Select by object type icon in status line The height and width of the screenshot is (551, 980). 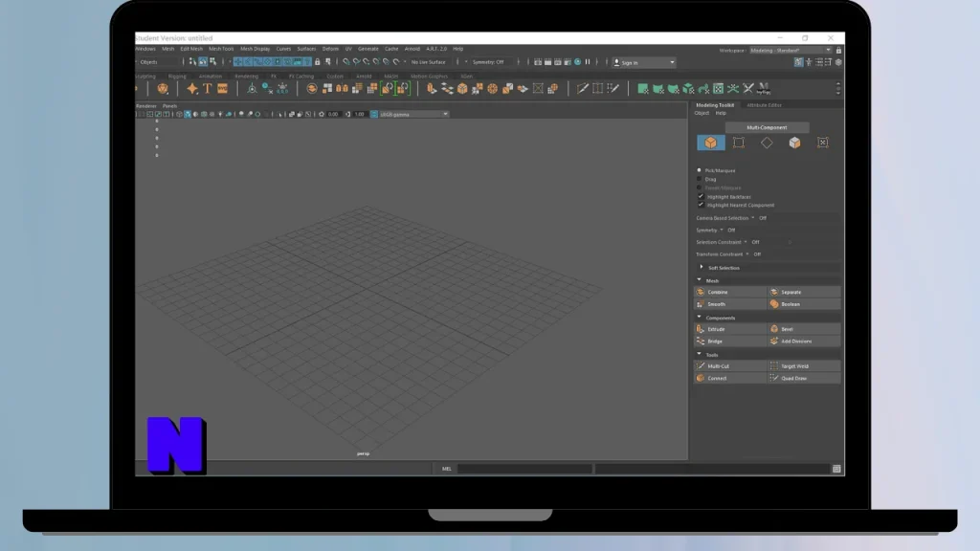203,62
